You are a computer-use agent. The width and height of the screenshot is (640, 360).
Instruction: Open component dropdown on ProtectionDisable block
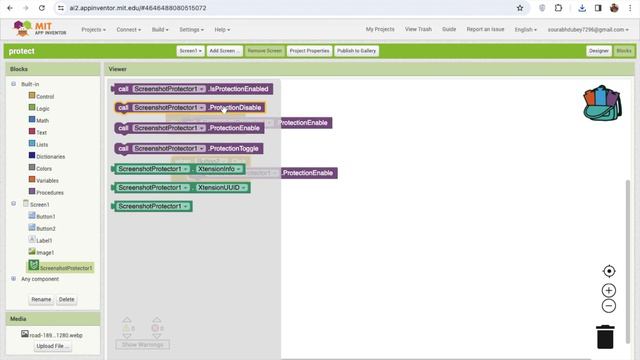click(x=202, y=108)
